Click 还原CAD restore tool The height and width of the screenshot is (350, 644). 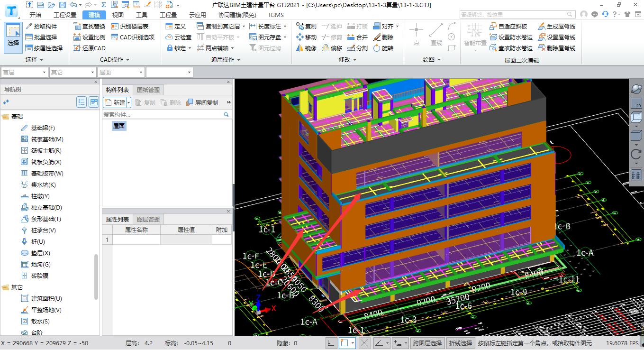point(90,48)
